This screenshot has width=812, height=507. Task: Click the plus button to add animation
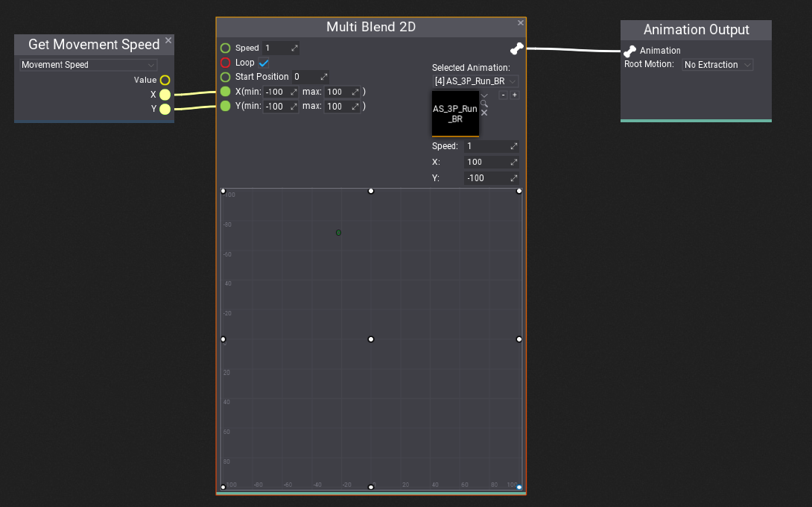coord(514,95)
